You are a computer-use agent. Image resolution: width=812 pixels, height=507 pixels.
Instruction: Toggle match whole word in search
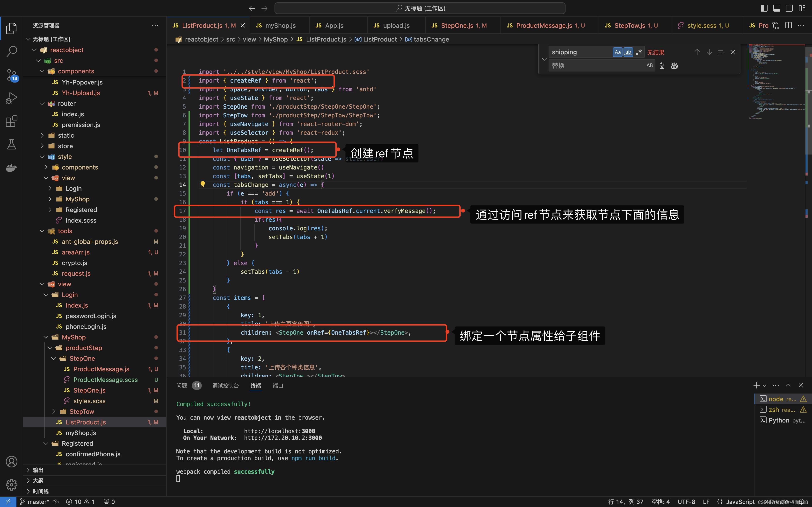pos(627,52)
